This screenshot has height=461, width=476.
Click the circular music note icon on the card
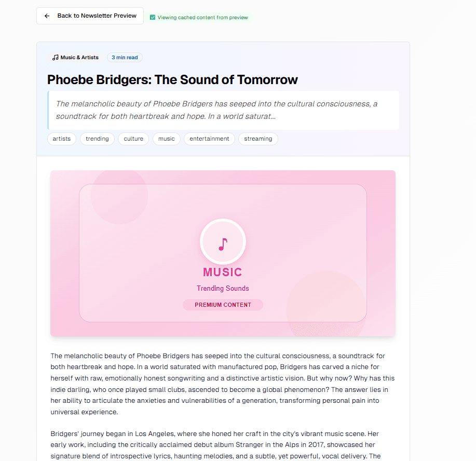[x=223, y=241]
